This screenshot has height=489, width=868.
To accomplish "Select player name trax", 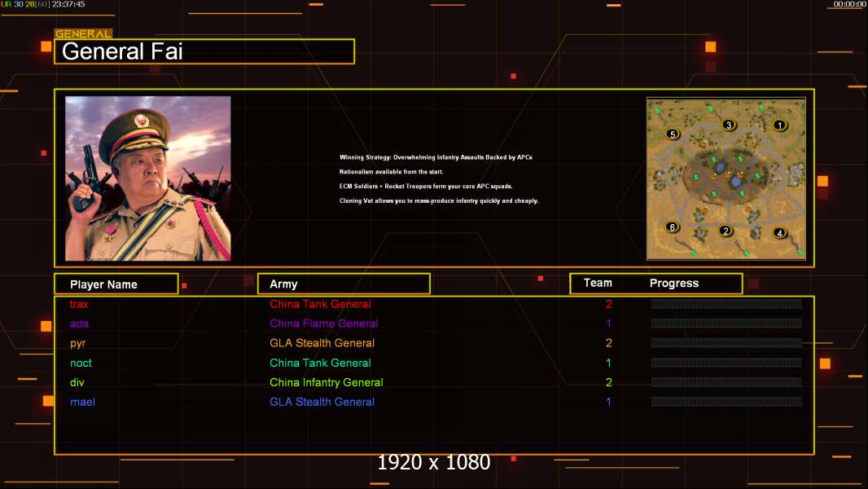I will click(x=79, y=304).
